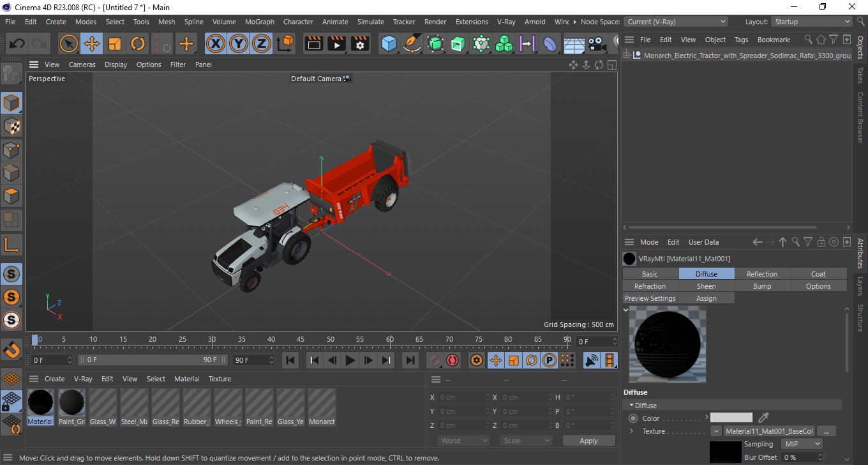The image size is (868, 465).
Task: Open the Simulate menu
Action: tap(371, 22)
